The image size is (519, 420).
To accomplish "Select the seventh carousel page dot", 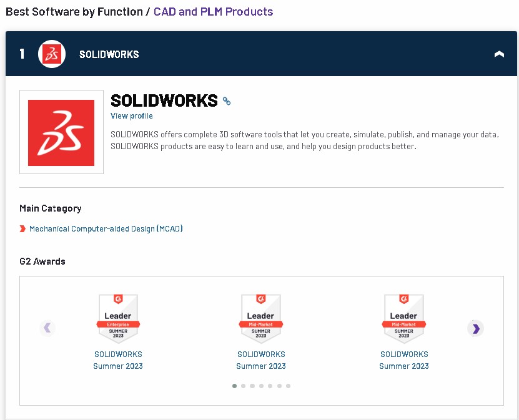I will point(289,386).
